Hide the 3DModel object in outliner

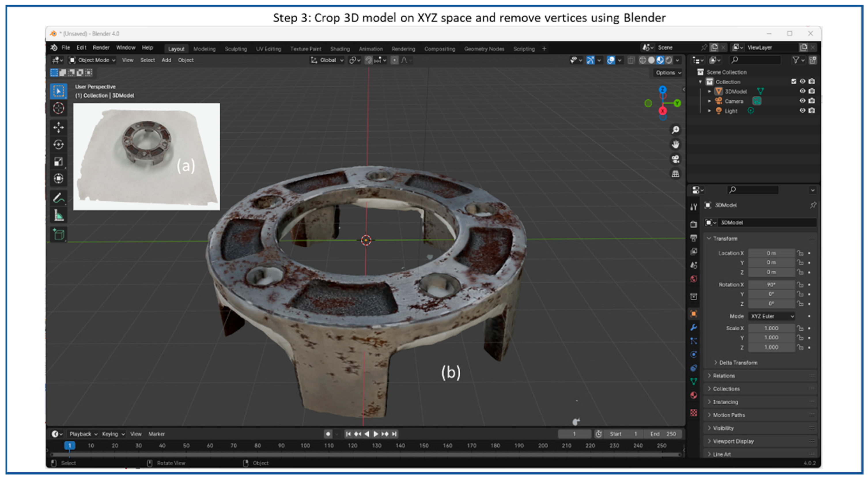tap(802, 91)
